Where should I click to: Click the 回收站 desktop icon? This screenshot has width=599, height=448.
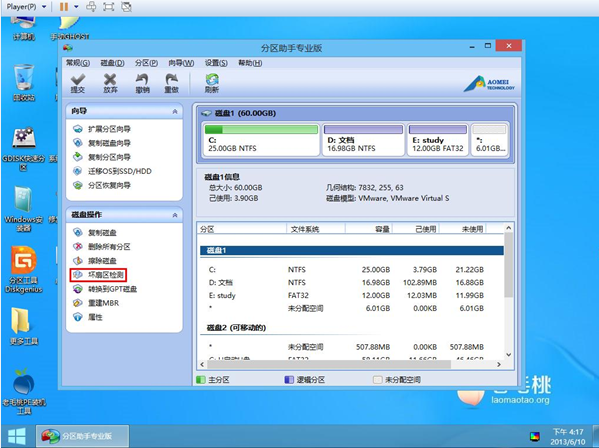pos(24,83)
